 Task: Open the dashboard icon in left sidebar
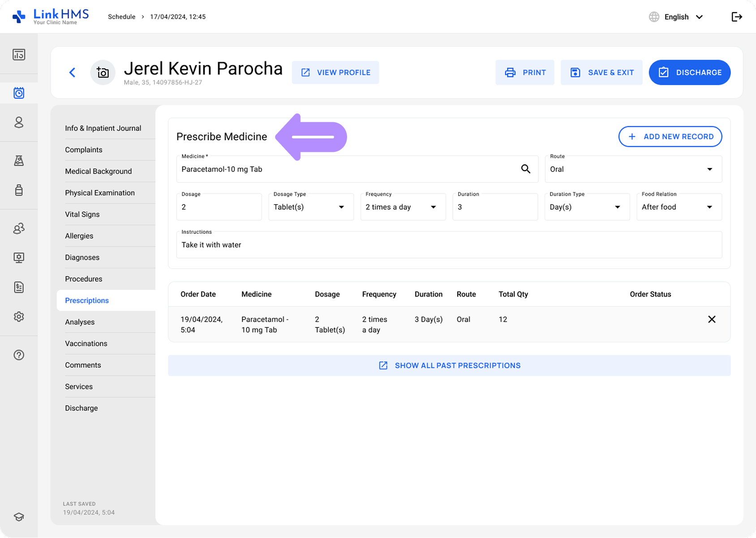coord(19,55)
